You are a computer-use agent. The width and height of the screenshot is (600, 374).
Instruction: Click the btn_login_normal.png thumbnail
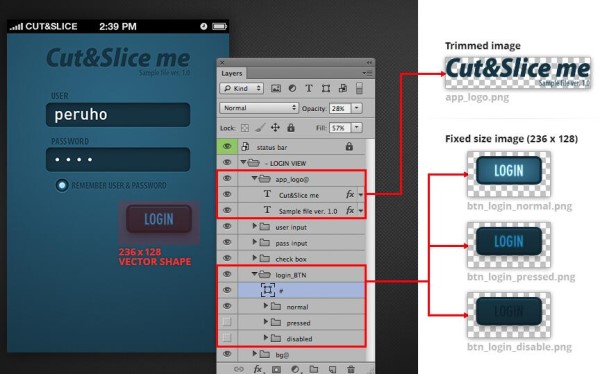tap(509, 175)
